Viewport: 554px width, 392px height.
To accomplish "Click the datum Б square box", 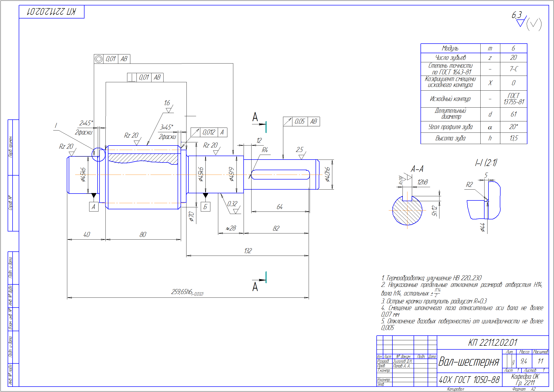I will tap(205, 207).
